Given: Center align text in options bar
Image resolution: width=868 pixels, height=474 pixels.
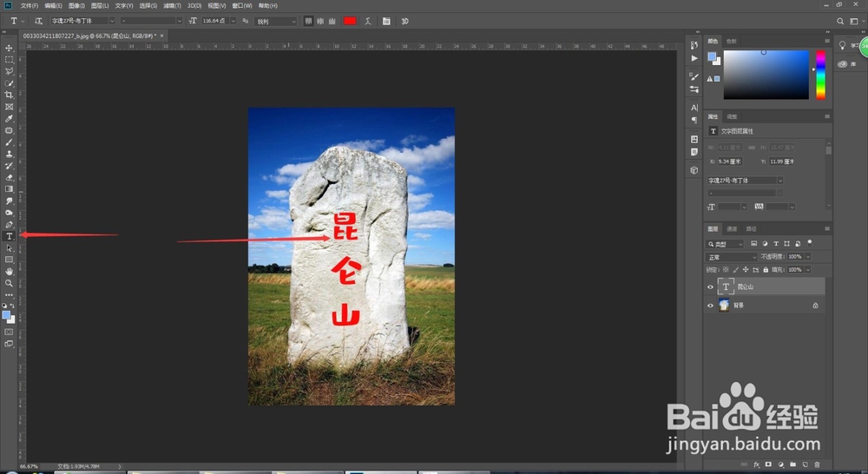Looking at the screenshot, I should click(320, 21).
